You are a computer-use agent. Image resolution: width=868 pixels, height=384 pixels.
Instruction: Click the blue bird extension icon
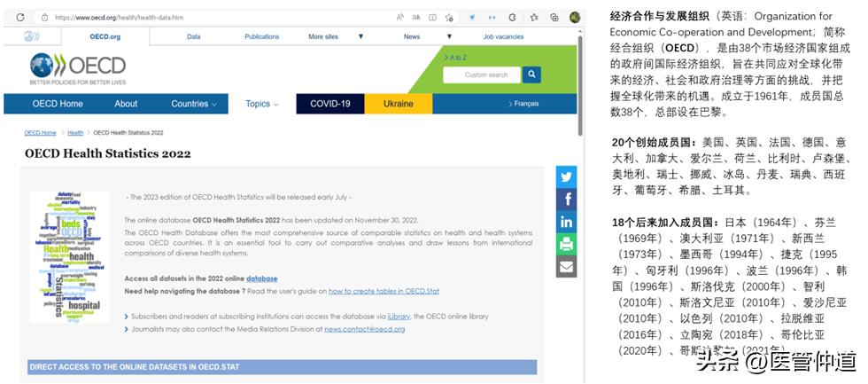click(x=472, y=17)
